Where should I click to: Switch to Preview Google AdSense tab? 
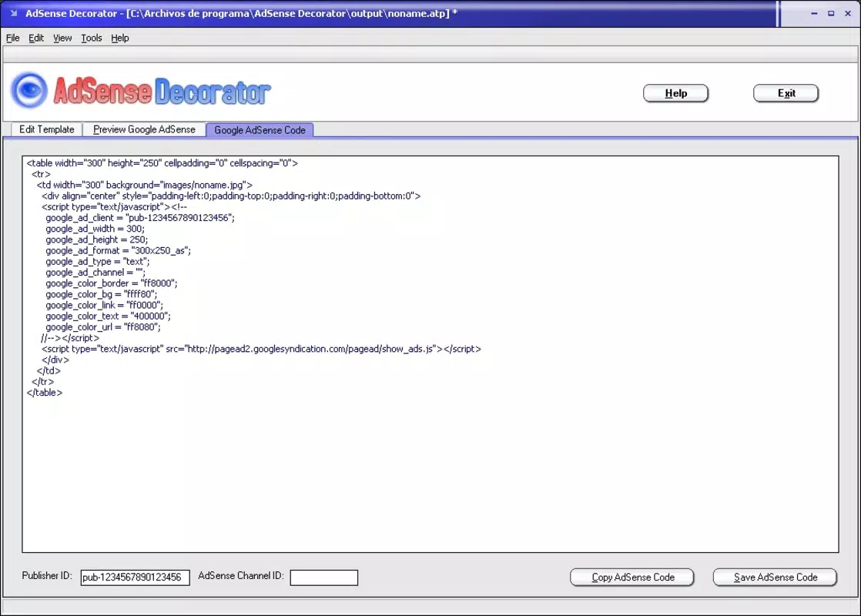(x=144, y=129)
